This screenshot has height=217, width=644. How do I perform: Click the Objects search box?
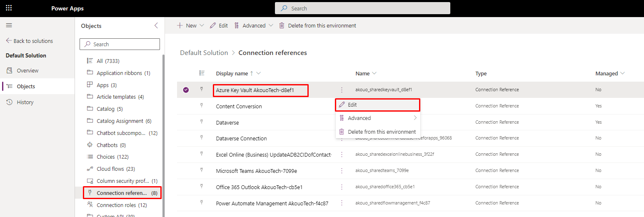coord(120,44)
